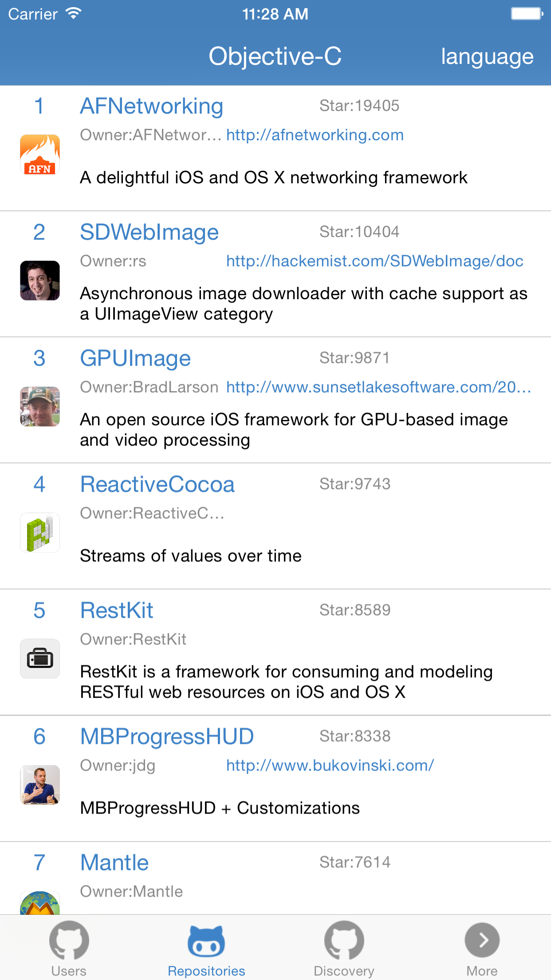Tap jdg's avatar photo
This screenshot has width=551, height=980.
(x=40, y=785)
